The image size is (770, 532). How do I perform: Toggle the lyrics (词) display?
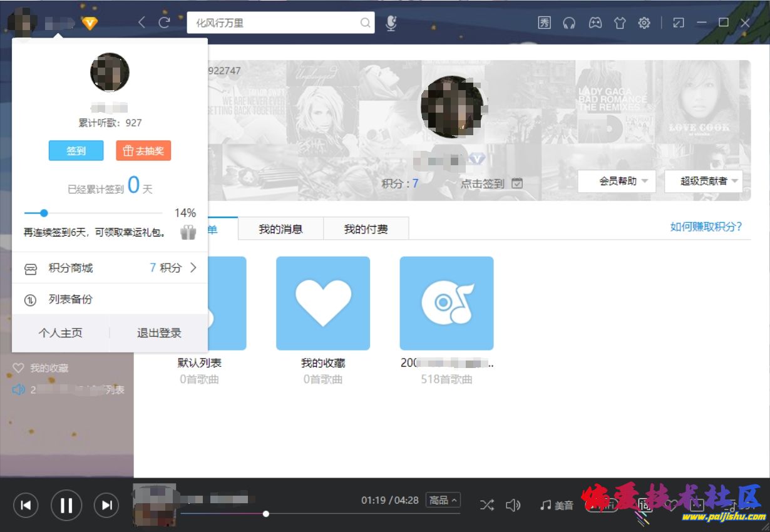click(x=645, y=505)
